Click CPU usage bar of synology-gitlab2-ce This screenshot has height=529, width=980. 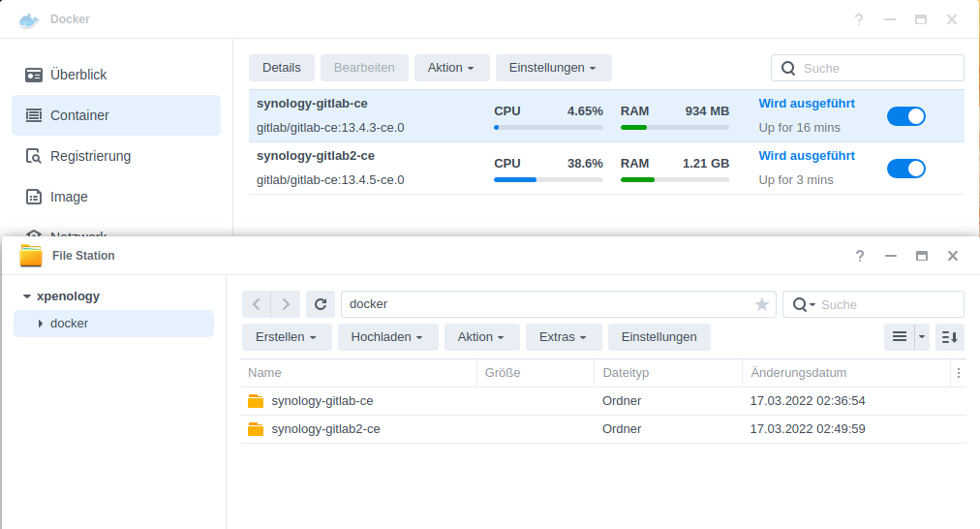[548, 180]
